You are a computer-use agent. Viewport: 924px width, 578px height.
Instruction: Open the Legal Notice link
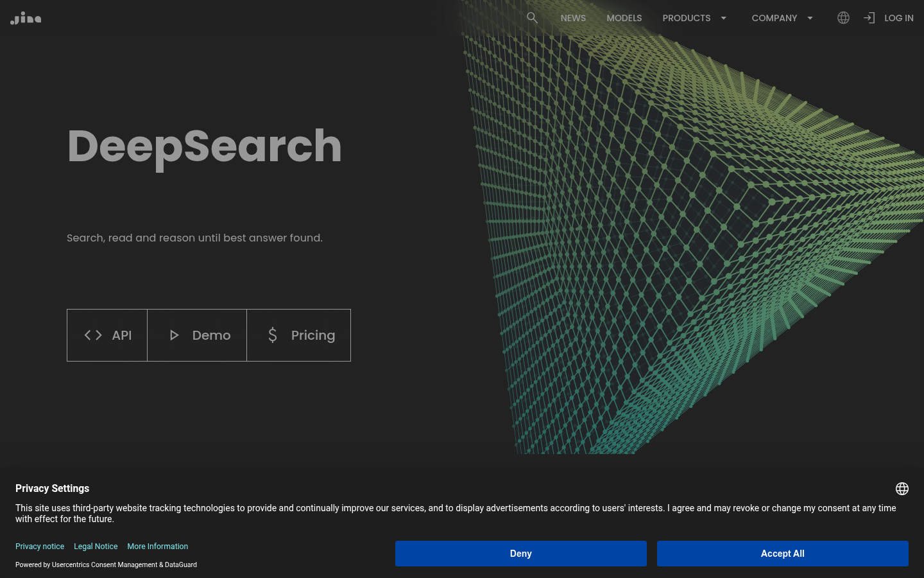(96, 547)
